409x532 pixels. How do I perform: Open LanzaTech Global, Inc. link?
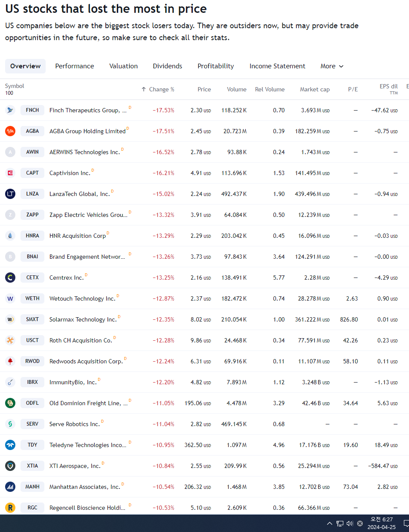pos(79,194)
